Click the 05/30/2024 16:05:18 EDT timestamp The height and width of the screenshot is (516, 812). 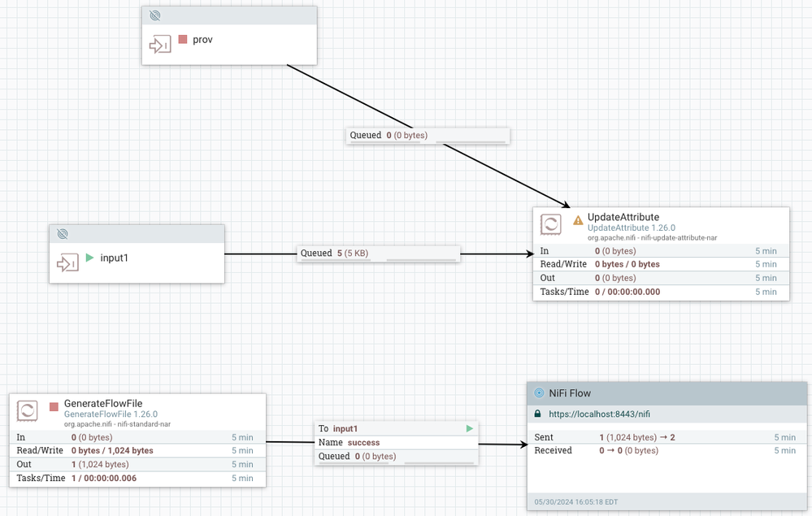tap(575, 502)
